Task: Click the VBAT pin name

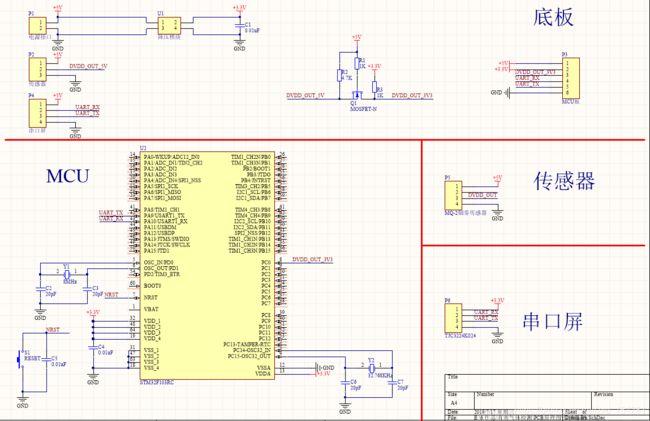Action: pos(151,309)
